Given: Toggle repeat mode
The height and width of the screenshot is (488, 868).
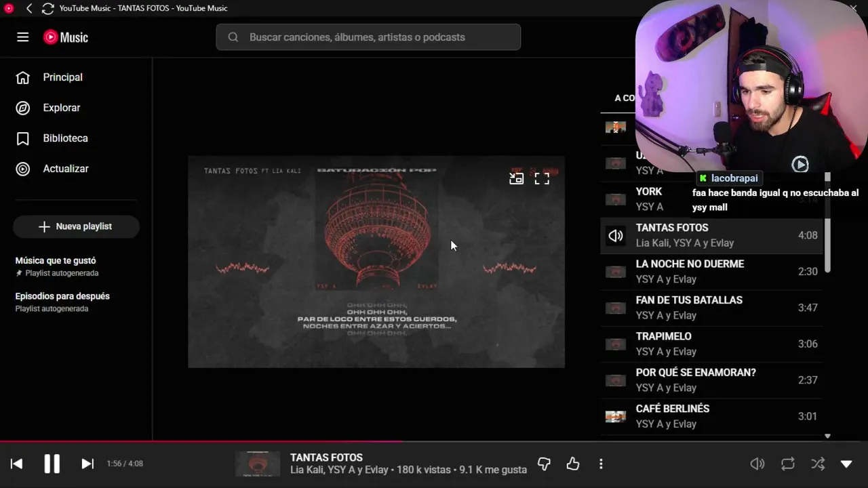Looking at the screenshot, I should point(787,464).
